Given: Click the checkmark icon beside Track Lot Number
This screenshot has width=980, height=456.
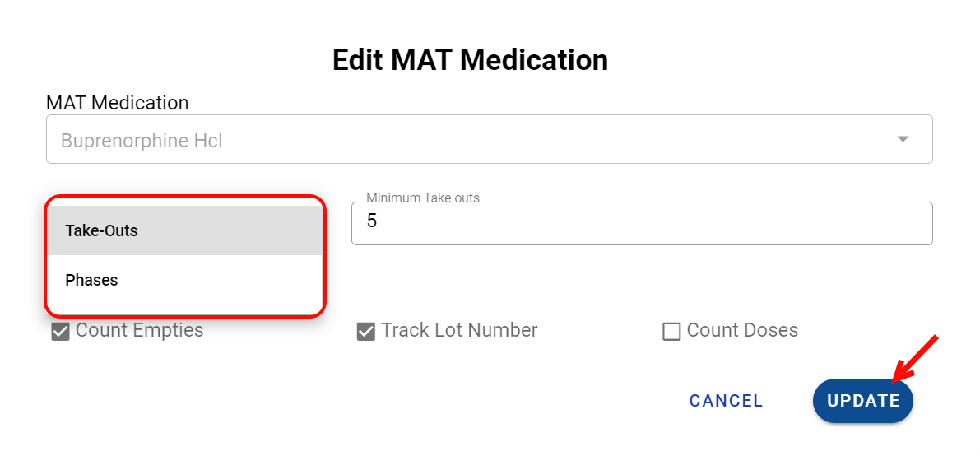Looking at the screenshot, I should [366, 332].
